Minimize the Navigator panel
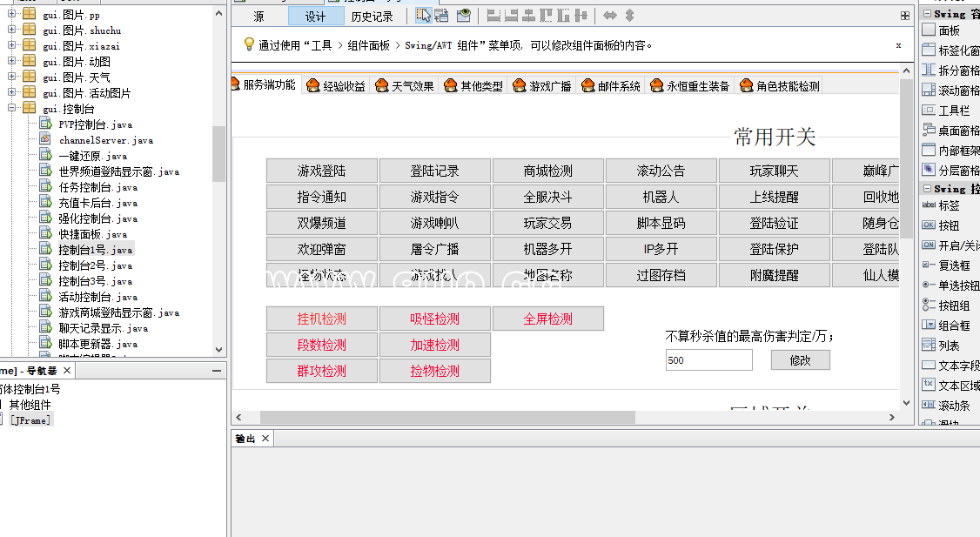Viewport: 980px width, 537px height. click(x=216, y=371)
